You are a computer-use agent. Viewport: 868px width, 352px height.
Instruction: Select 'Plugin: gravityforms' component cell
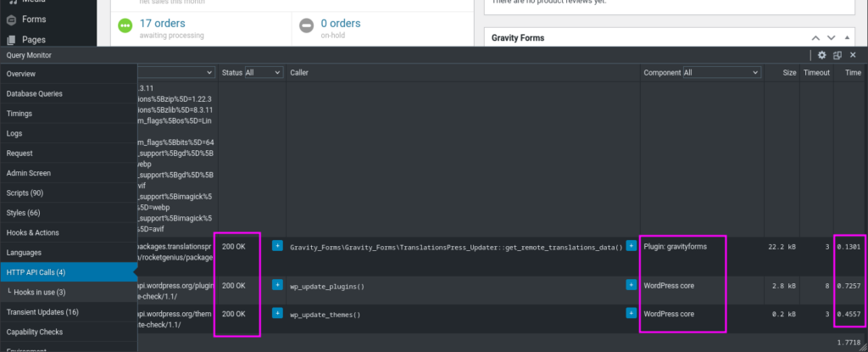(675, 246)
